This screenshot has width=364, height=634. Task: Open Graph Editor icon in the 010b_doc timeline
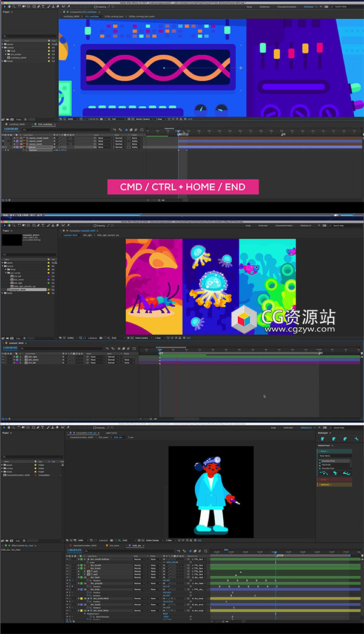(x=206, y=551)
